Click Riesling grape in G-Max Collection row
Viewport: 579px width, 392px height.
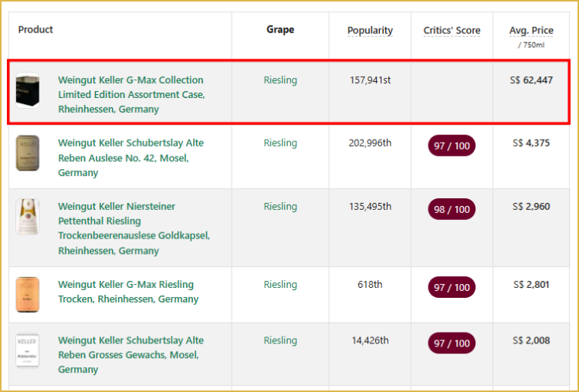point(280,80)
